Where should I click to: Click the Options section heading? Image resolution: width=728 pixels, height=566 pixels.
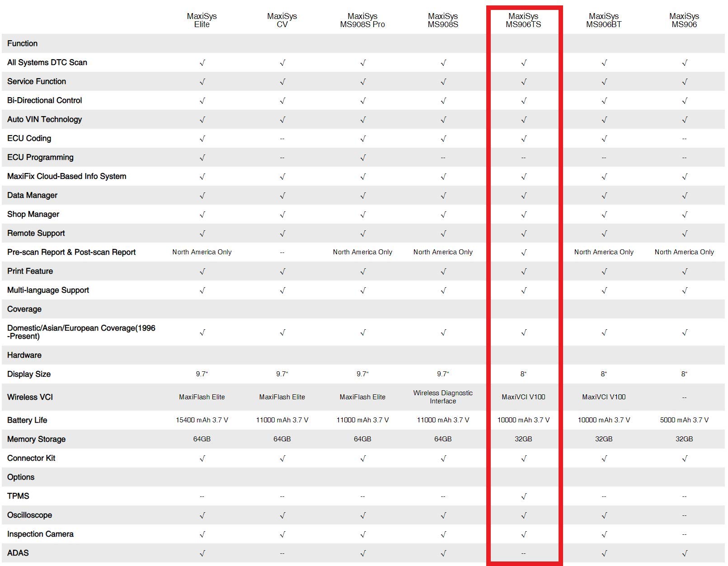click(x=21, y=477)
